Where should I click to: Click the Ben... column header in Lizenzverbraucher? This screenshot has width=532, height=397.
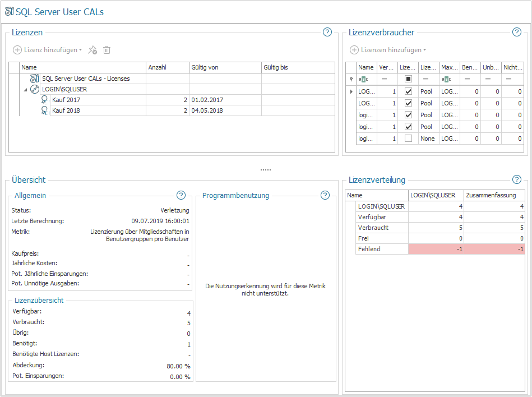point(470,67)
